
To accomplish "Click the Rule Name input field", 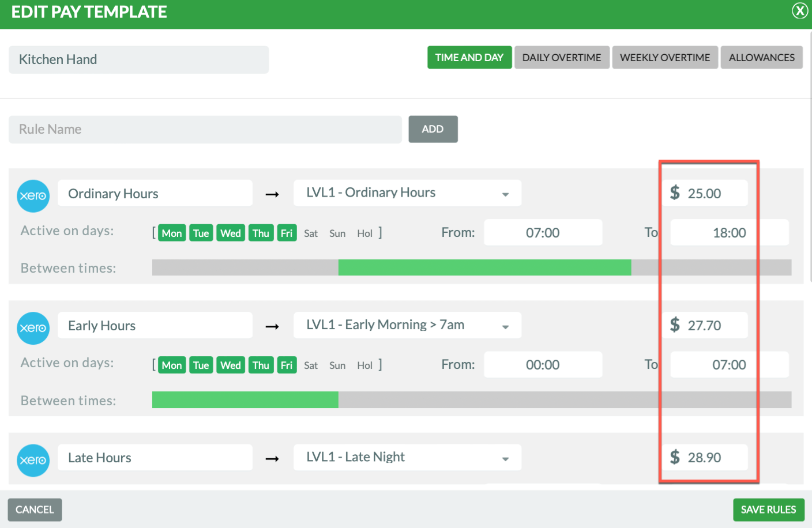I will click(x=205, y=129).
